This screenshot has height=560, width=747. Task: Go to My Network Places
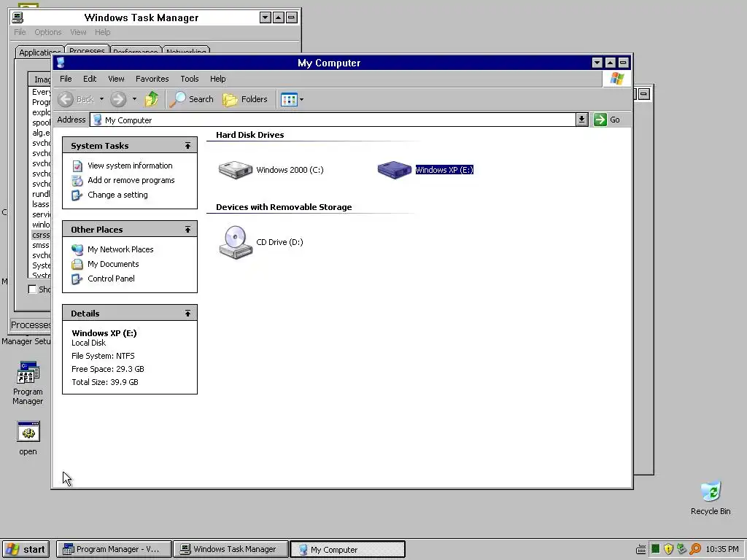[x=120, y=249]
